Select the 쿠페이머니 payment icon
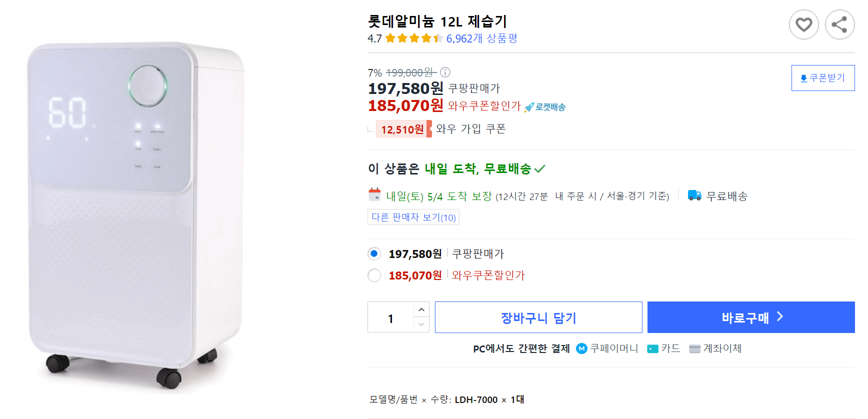This screenshot has width=868, height=419. [581, 348]
